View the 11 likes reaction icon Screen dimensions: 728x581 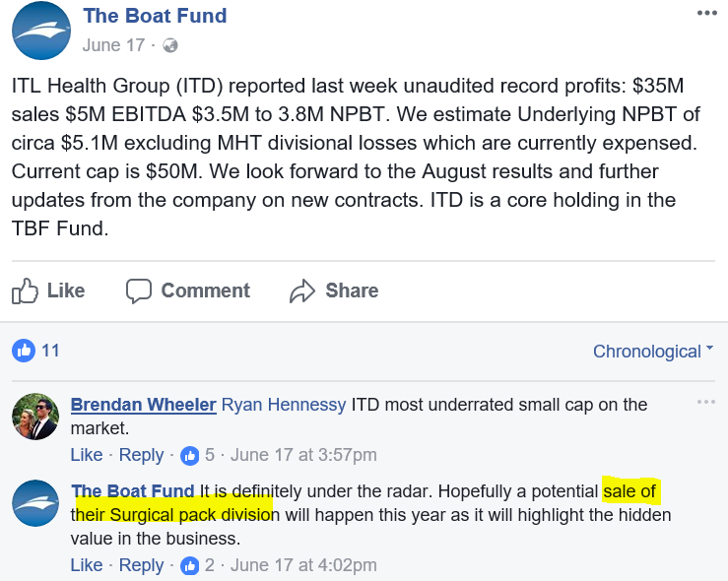pyautogui.click(x=24, y=351)
